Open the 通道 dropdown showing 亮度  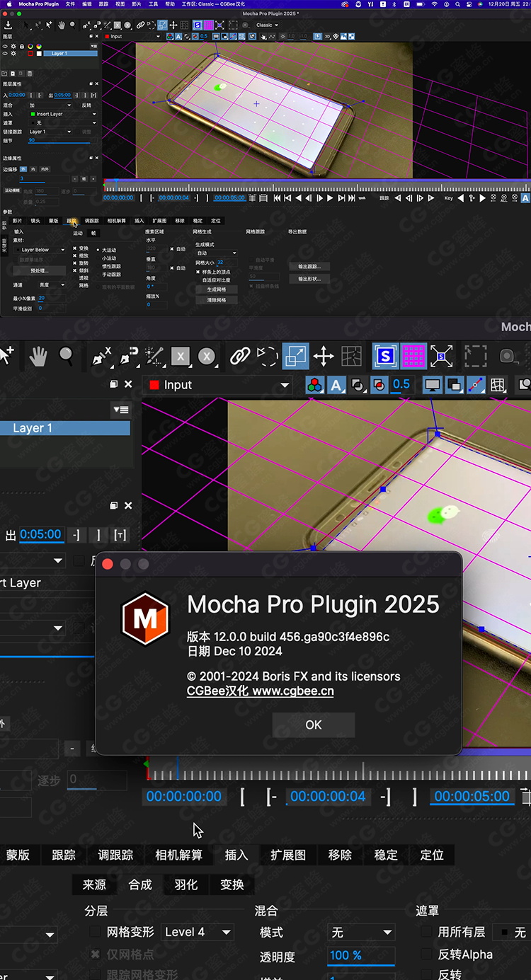coord(52,285)
